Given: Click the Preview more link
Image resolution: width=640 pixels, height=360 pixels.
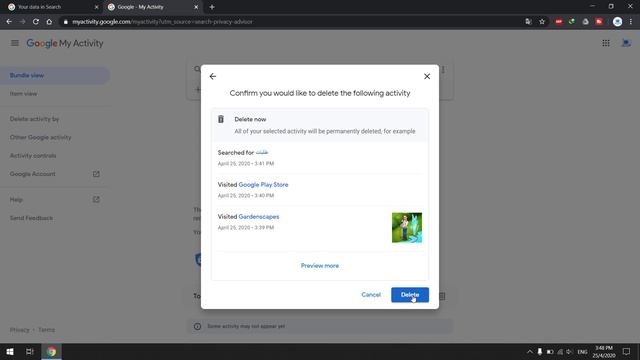Looking at the screenshot, I should 320,266.
